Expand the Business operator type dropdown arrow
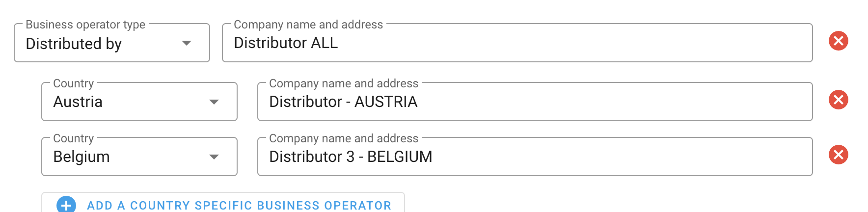 point(187,43)
